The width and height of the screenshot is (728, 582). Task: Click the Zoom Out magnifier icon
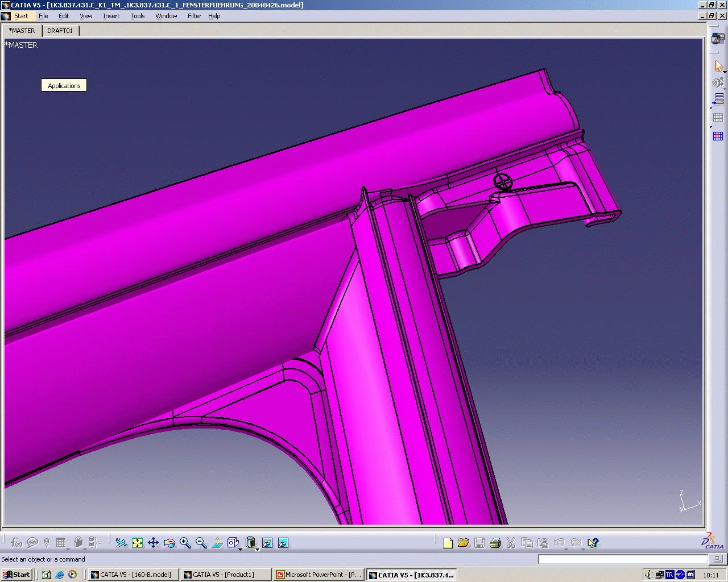201,543
